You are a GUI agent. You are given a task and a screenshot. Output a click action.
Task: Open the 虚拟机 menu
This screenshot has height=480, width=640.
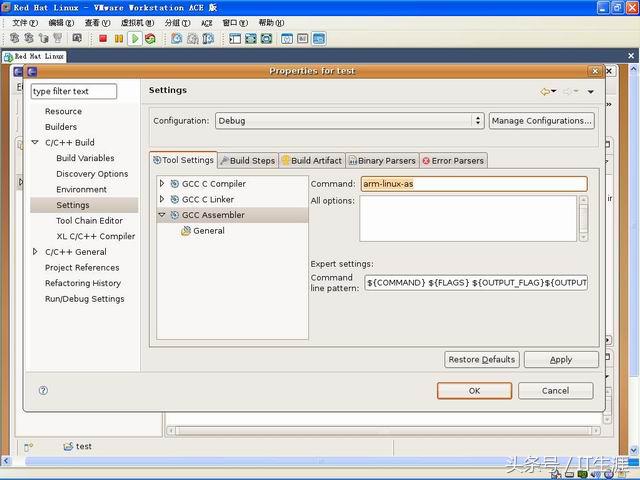(138, 23)
